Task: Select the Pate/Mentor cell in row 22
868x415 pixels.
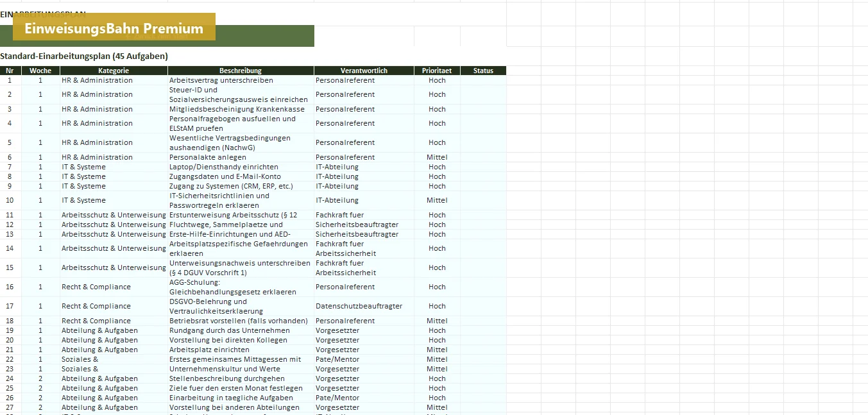Action: 364,359
